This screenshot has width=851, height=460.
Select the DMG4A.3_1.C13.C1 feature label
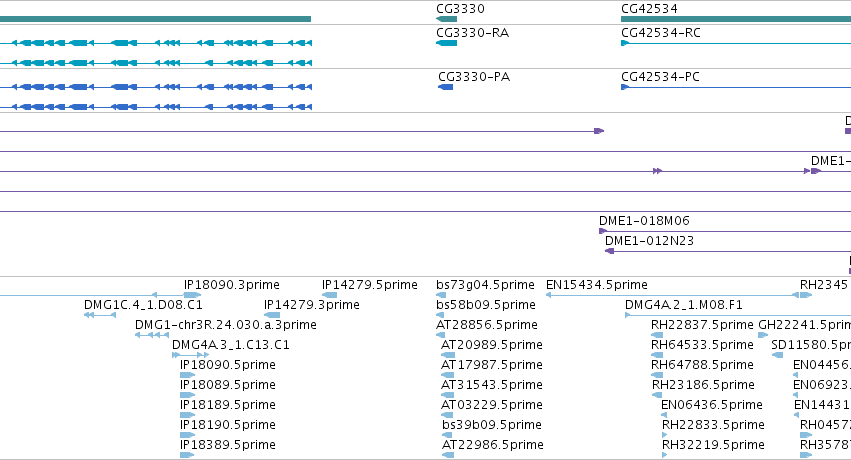coord(231,345)
